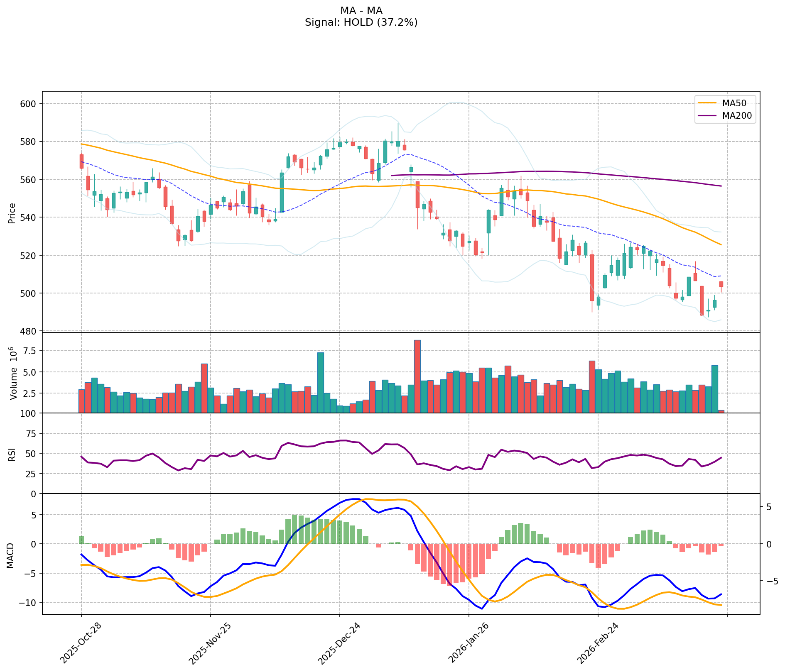Click the Volume y-axis label
This screenshot has width=785, height=672.
(x=13, y=373)
